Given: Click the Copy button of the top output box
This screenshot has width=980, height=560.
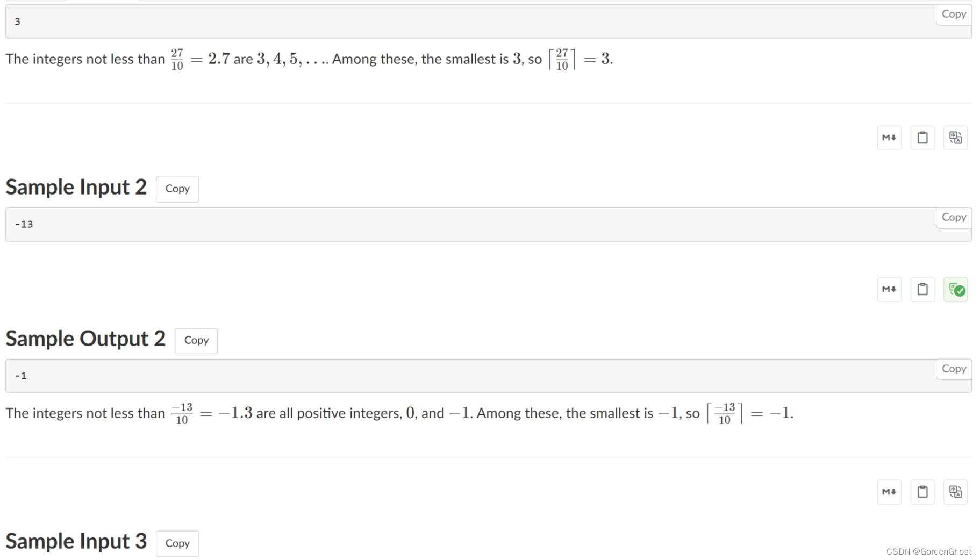Looking at the screenshot, I should pyautogui.click(x=954, y=14).
